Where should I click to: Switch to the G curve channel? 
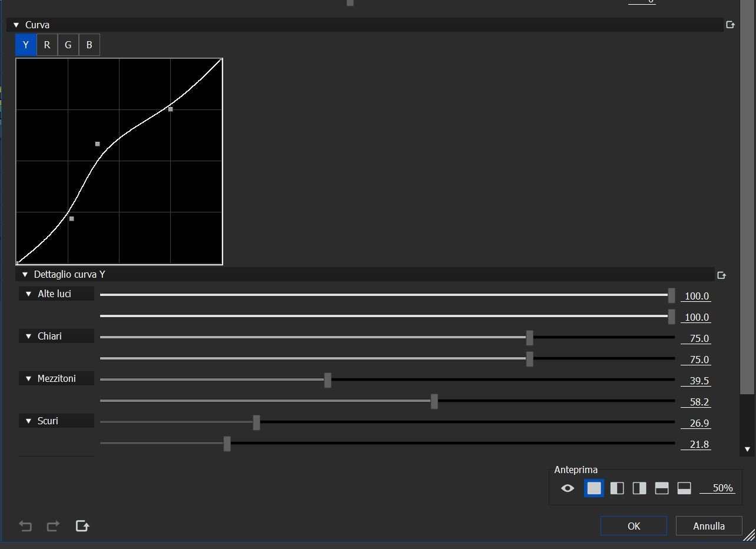pyautogui.click(x=68, y=45)
